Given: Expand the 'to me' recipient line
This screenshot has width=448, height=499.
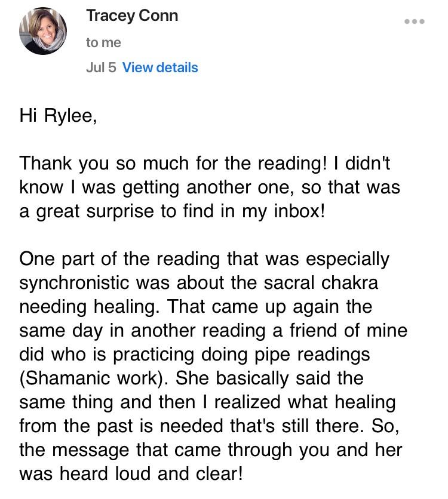Looking at the screenshot, I should pyautogui.click(x=103, y=42).
